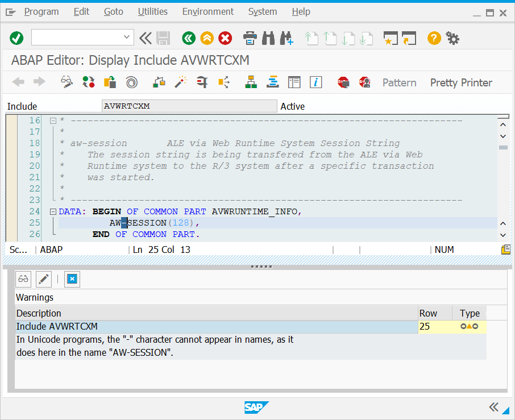Open the Goto menu
The width and height of the screenshot is (515, 420).
[x=114, y=12]
